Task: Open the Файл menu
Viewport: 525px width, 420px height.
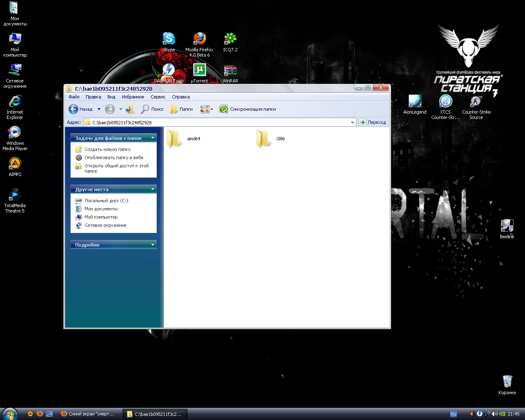Action: (74, 97)
